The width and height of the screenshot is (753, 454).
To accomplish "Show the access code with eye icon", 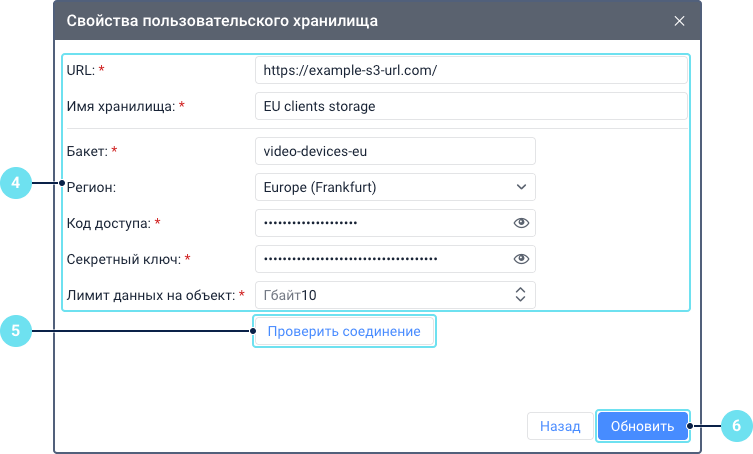I will tap(520, 223).
